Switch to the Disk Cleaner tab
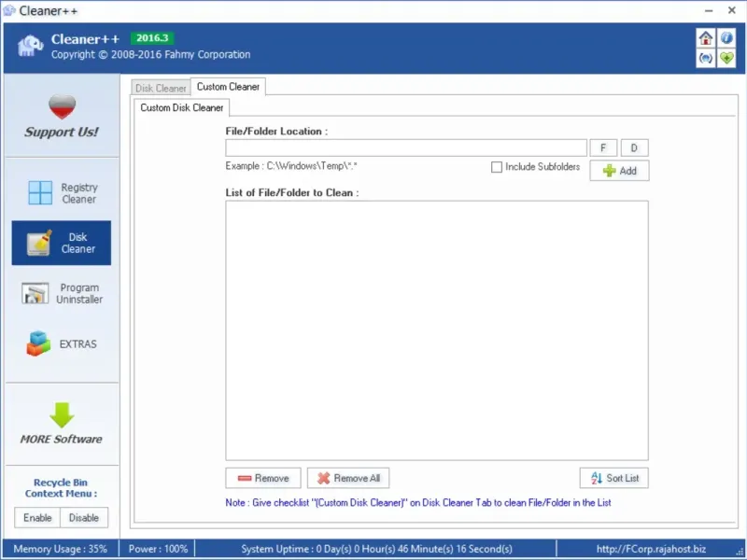 161,88
